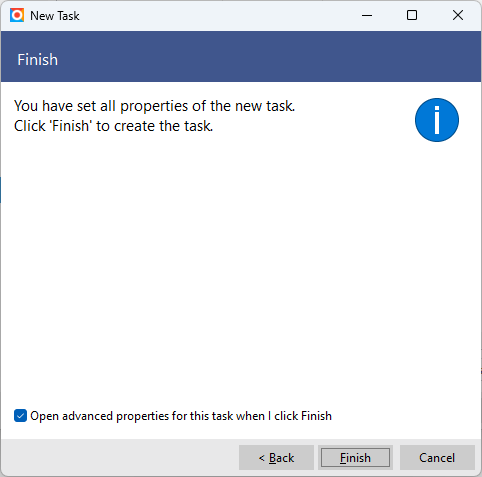The height and width of the screenshot is (477, 482).
Task: Click the 'Finish' heading text
Action: [38, 60]
